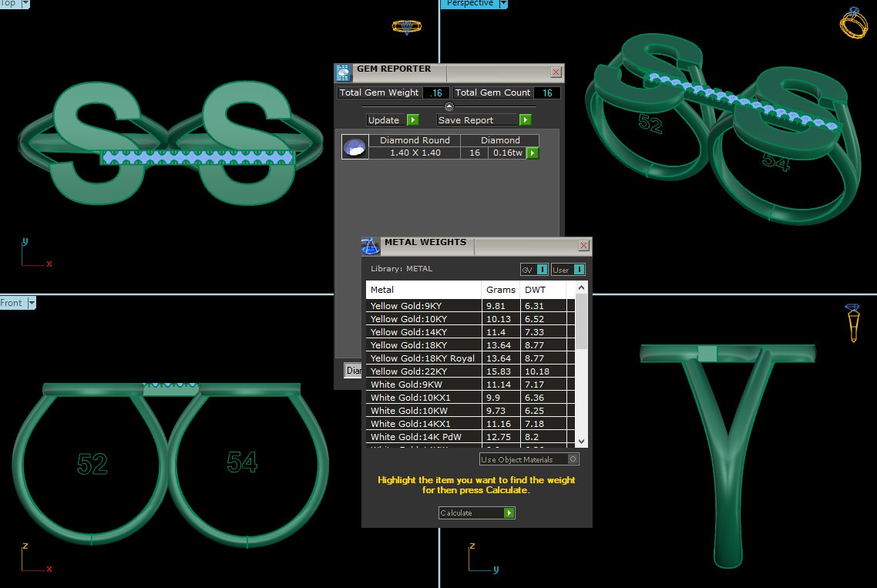The height and width of the screenshot is (588, 877).
Task: Click the gold ring icon in Perspective viewport
Action: (x=853, y=22)
